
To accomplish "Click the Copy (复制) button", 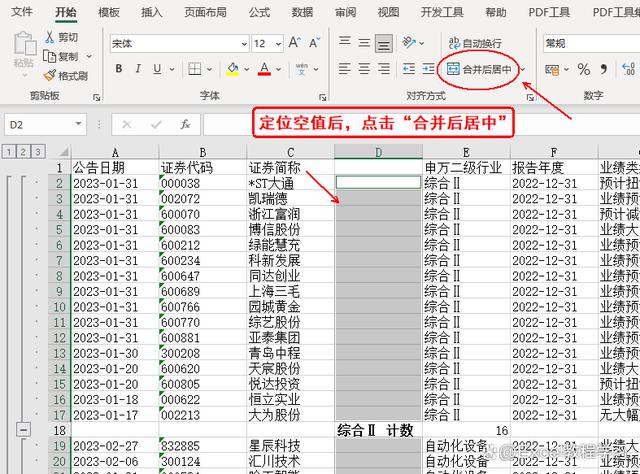I will pos(61,56).
